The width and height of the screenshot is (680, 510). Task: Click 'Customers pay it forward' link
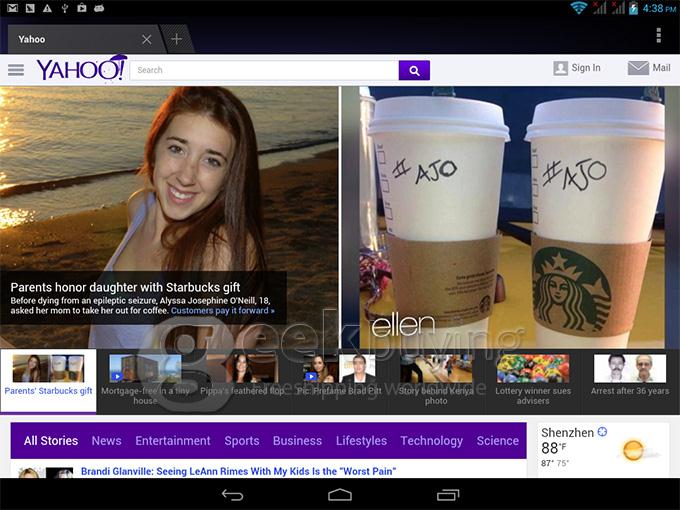(x=222, y=311)
